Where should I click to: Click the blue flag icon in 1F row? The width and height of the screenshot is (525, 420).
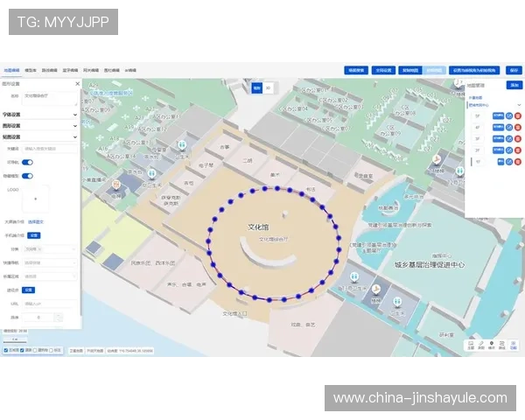pyautogui.click(x=500, y=162)
